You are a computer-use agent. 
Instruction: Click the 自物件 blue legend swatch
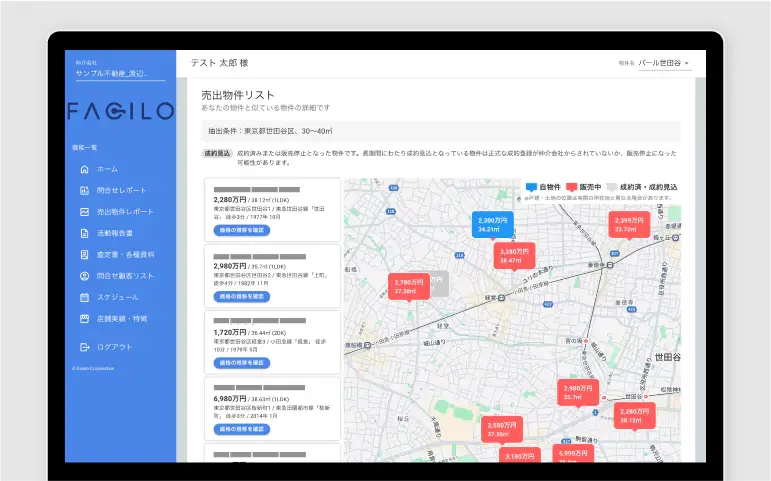[x=531, y=187]
